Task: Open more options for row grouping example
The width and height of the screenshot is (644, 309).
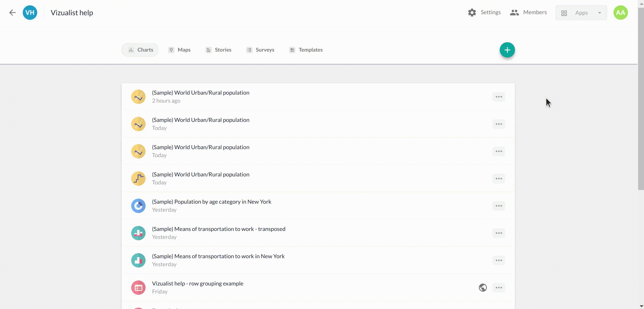Action: [498, 288]
